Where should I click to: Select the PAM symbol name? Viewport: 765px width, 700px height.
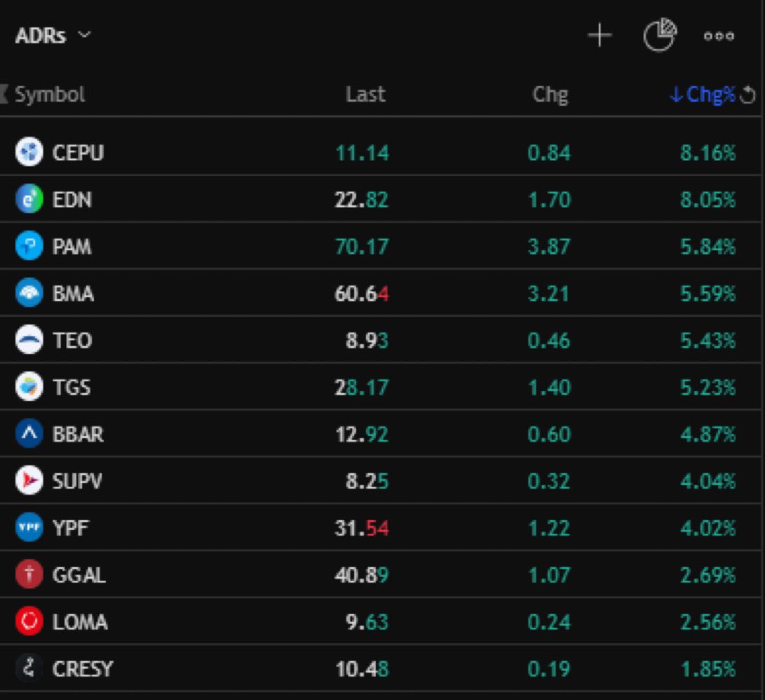click(72, 247)
